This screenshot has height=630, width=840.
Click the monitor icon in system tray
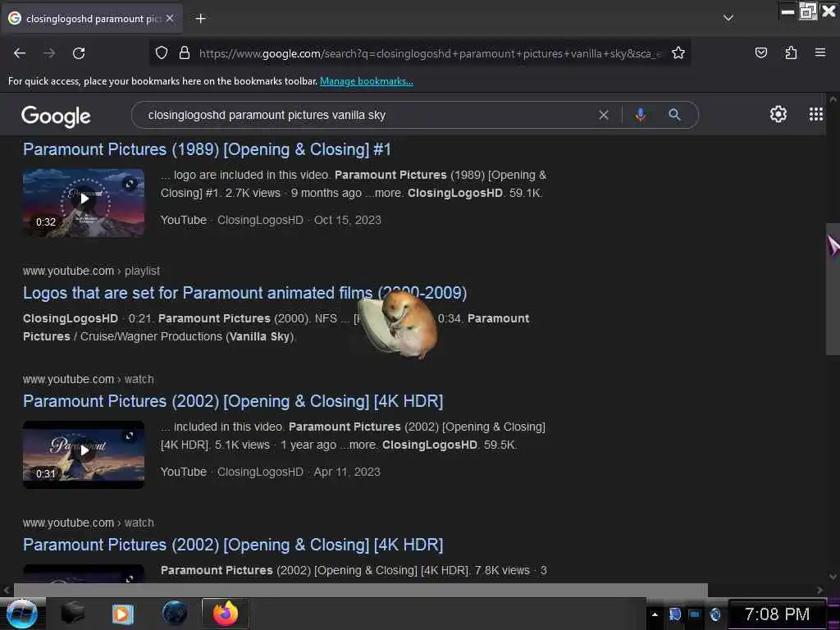tap(695, 614)
